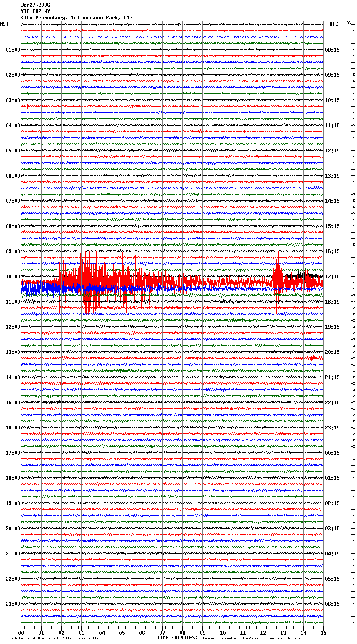Viewport: 357px width, 644px height.
Task: Select the "05:00" MST time label
Action: [x=13, y=151]
